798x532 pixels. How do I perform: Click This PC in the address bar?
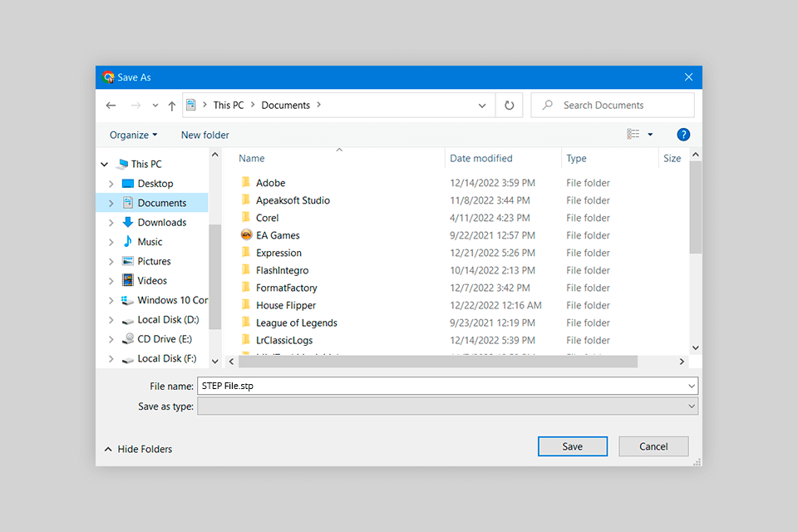[x=229, y=106]
